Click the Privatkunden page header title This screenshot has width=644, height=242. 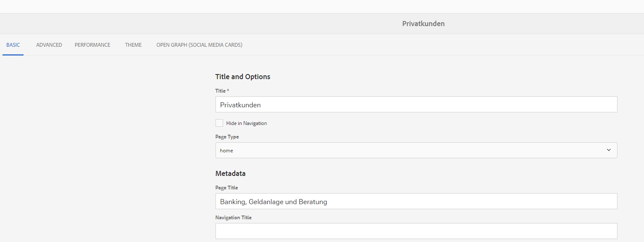click(423, 24)
